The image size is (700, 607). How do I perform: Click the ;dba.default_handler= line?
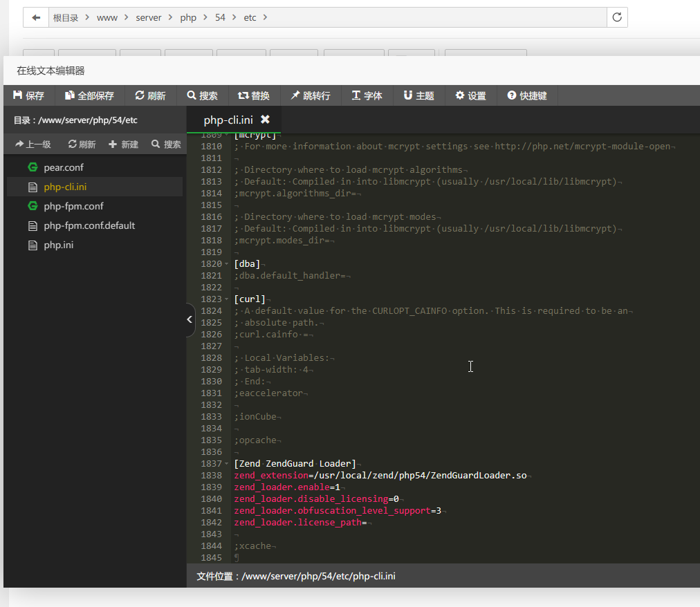[291, 276]
